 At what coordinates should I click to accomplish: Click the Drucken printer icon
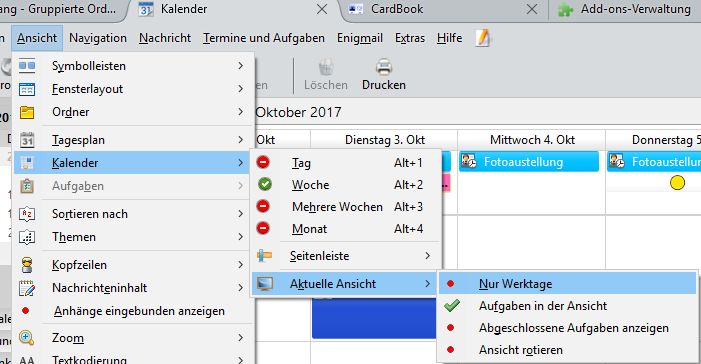pos(384,68)
